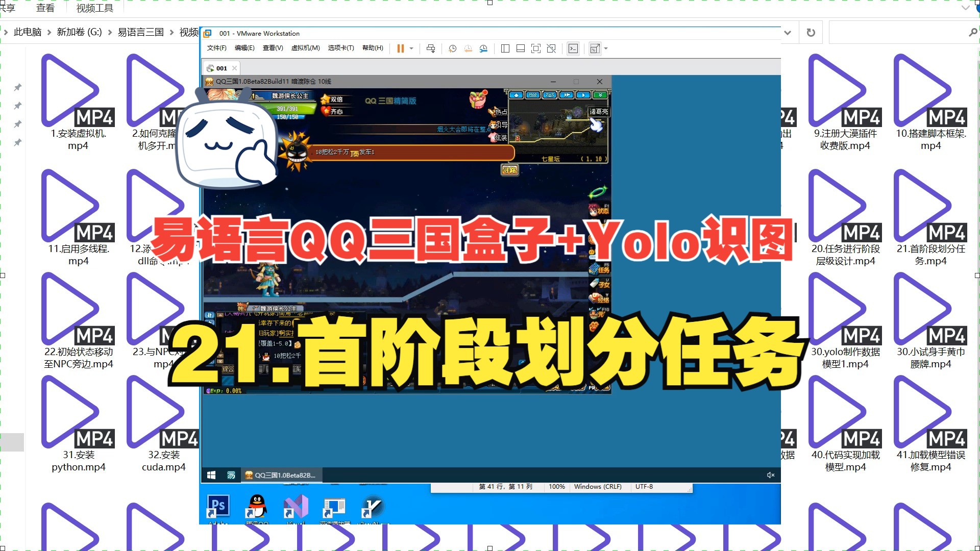Expand the stretch display dropdown arrow
The image size is (980, 551).
coord(606,48)
